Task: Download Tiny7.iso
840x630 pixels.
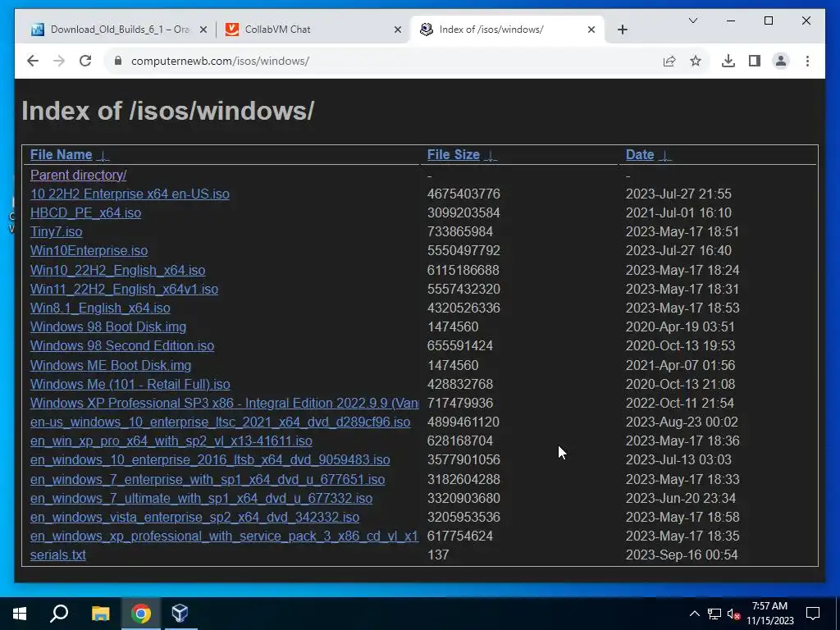Action: tap(57, 232)
